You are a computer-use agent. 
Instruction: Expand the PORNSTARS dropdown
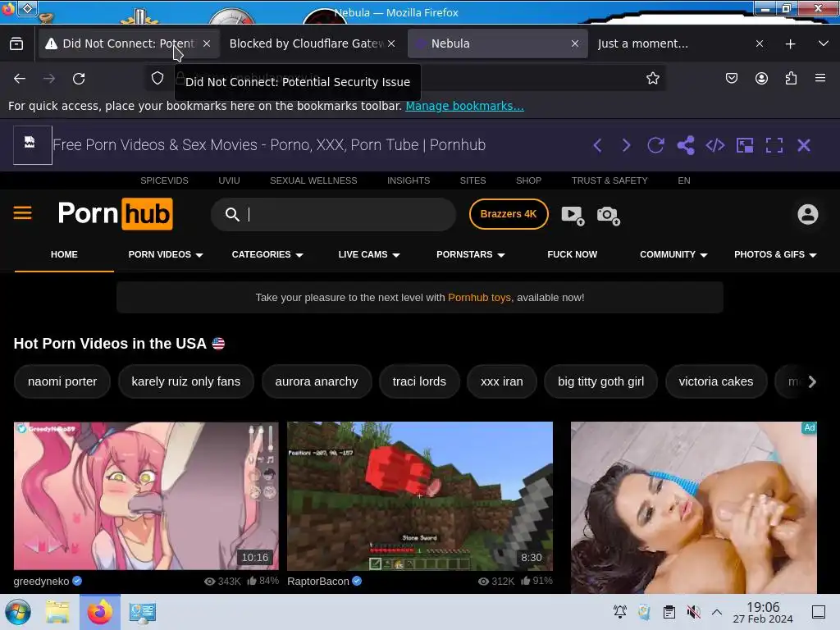(470, 254)
